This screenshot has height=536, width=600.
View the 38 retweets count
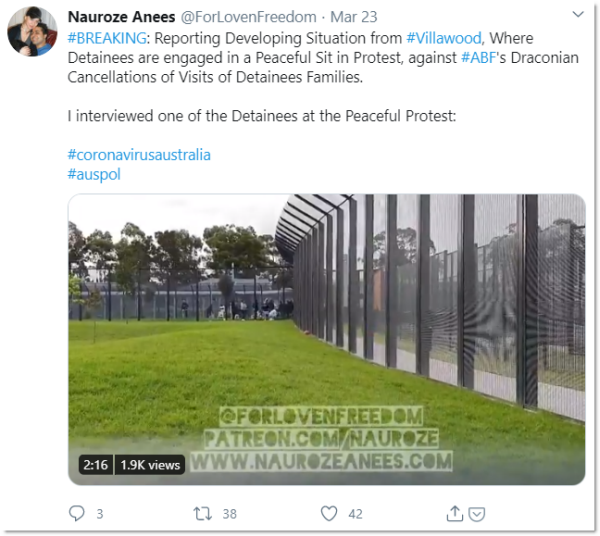(230, 514)
